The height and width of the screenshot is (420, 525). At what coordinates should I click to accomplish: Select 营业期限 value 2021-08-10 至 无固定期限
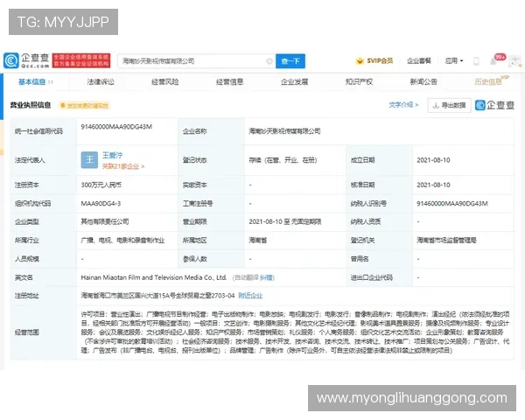(x=285, y=221)
